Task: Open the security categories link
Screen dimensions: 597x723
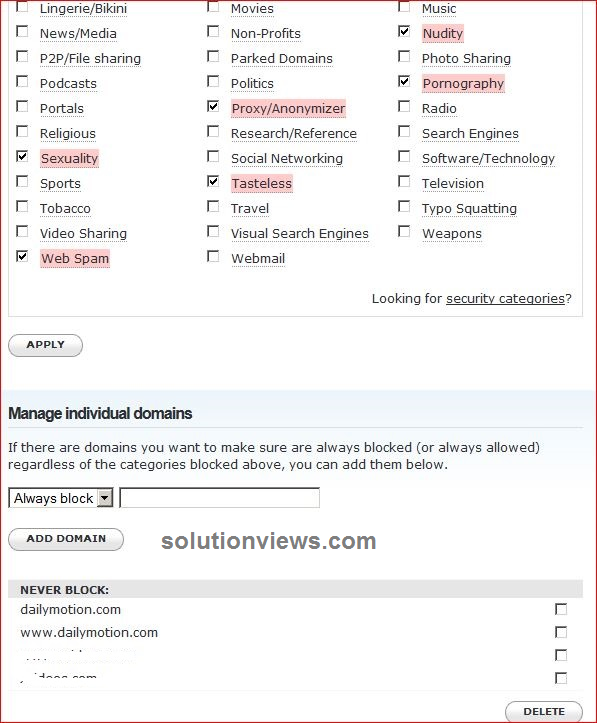Action: 505,299
